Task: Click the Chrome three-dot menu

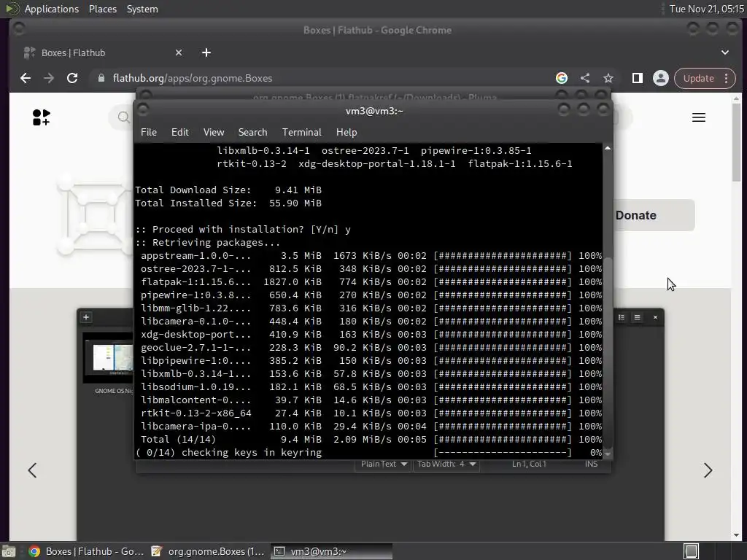Action: tap(726, 78)
